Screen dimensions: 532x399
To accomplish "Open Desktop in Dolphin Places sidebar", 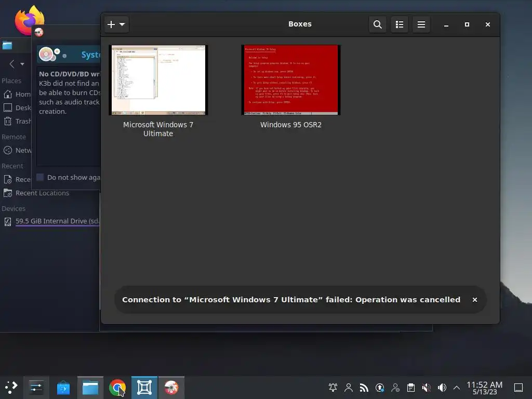I will 17,108.
